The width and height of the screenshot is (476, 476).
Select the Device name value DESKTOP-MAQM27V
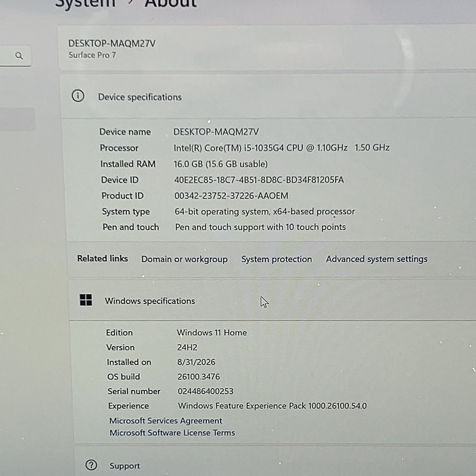coord(216,132)
